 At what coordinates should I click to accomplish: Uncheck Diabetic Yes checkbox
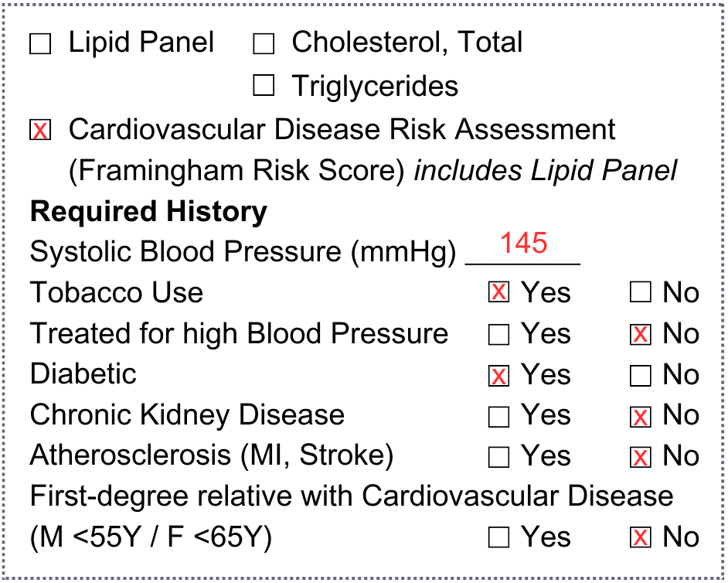pyautogui.click(x=499, y=375)
